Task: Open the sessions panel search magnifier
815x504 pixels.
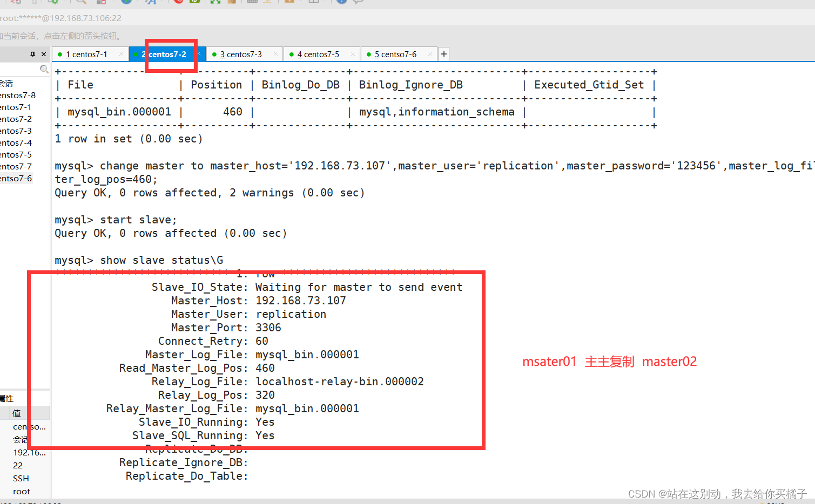Action: coord(44,69)
